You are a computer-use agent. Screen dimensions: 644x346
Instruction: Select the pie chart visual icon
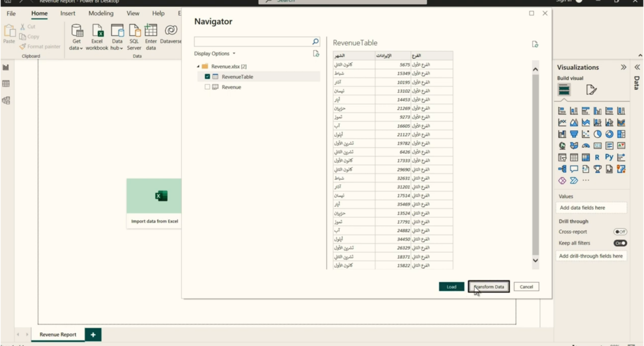[597, 134]
